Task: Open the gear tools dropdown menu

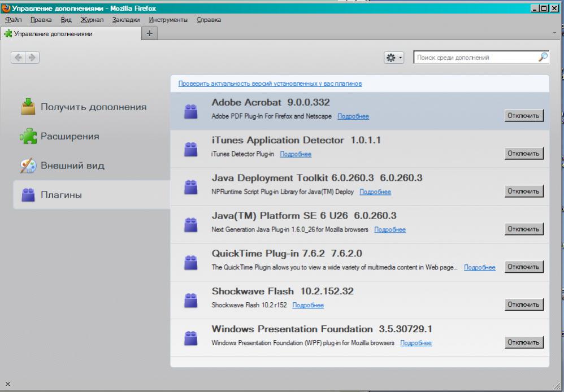Action: point(394,58)
